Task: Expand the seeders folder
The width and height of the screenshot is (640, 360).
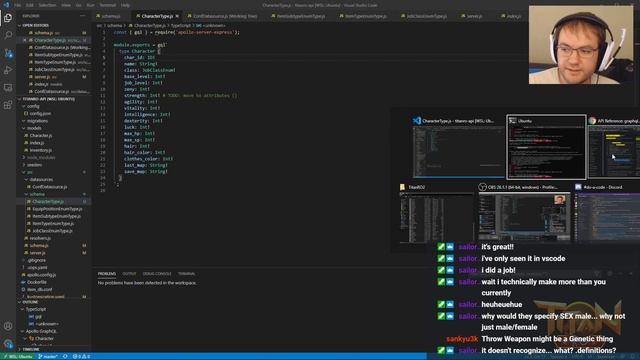Action: point(54,165)
